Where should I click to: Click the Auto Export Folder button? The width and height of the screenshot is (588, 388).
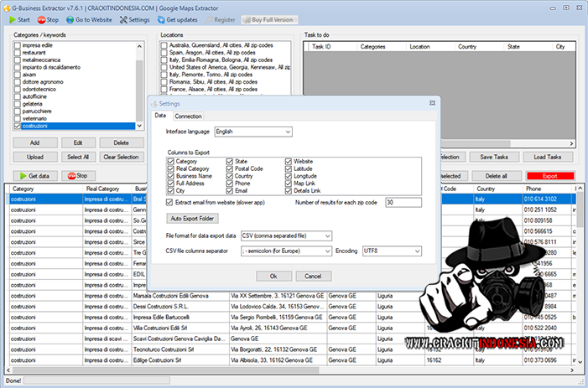pyautogui.click(x=193, y=218)
